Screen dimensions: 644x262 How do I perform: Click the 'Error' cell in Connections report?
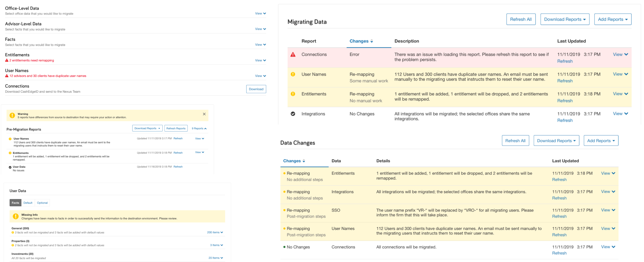[x=354, y=54]
